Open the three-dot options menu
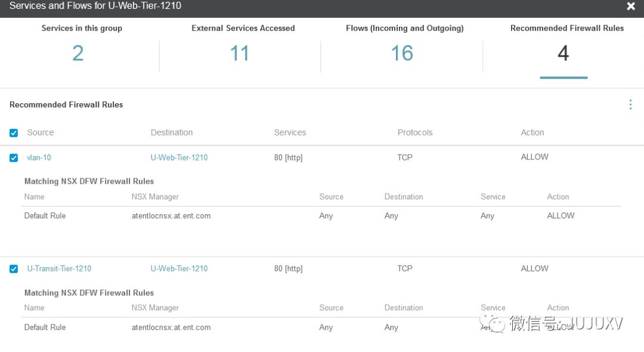The image size is (644, 352). tap(630, 105)
